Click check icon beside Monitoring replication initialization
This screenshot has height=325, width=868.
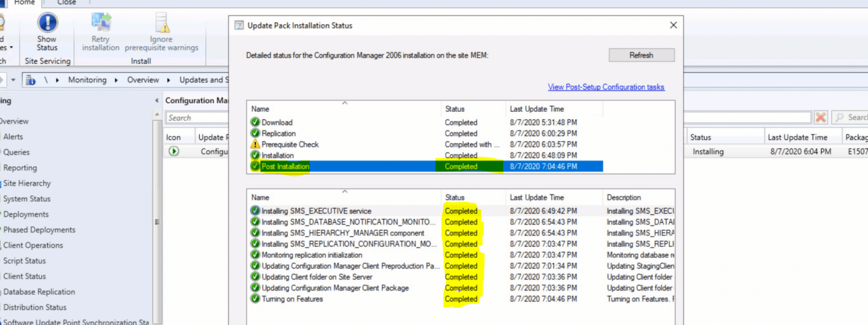click(x=255, y=254)
